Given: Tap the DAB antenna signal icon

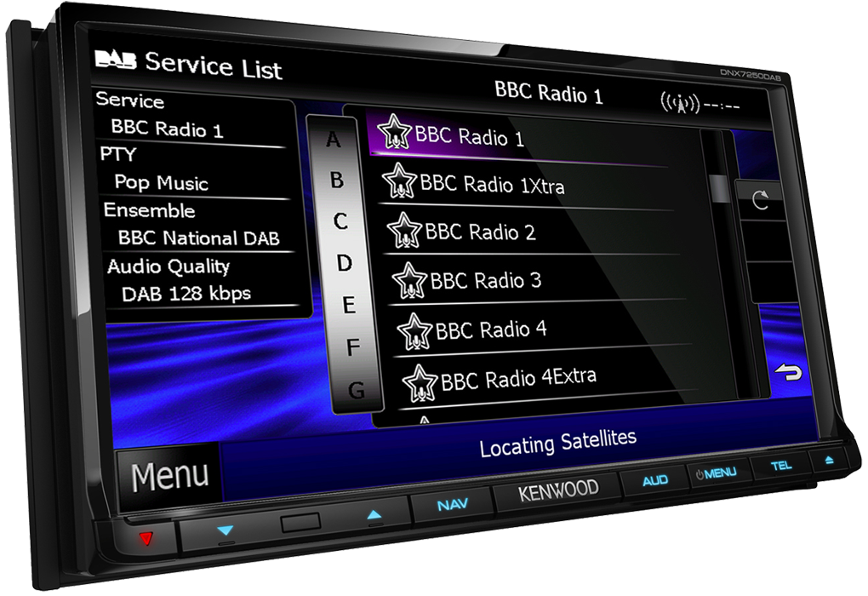Looking at the screenshot, I should point(680,104).
